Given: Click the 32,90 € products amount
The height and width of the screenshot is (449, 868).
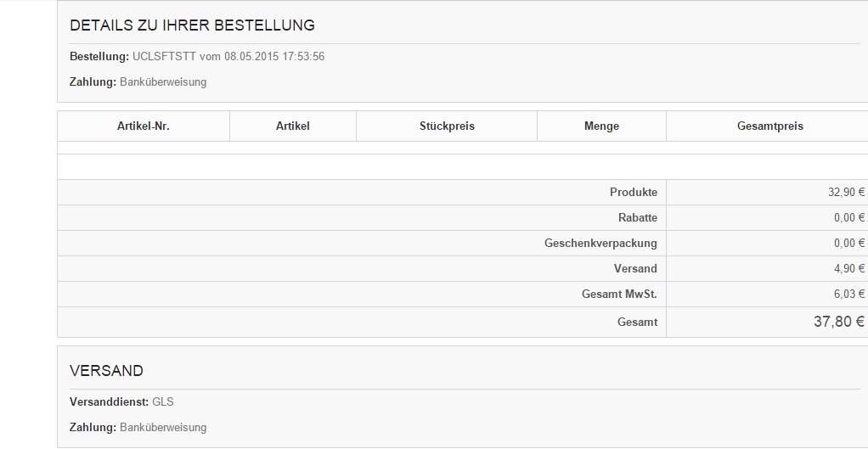Looking at the screenshot, I should [846, 193].
